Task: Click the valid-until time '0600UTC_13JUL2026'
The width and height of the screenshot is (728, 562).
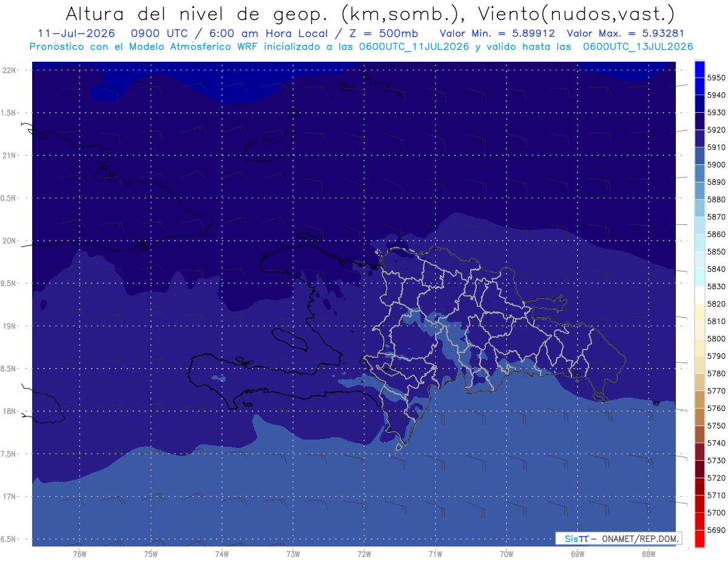Action: pyautogui.click(x=638, y=47)
